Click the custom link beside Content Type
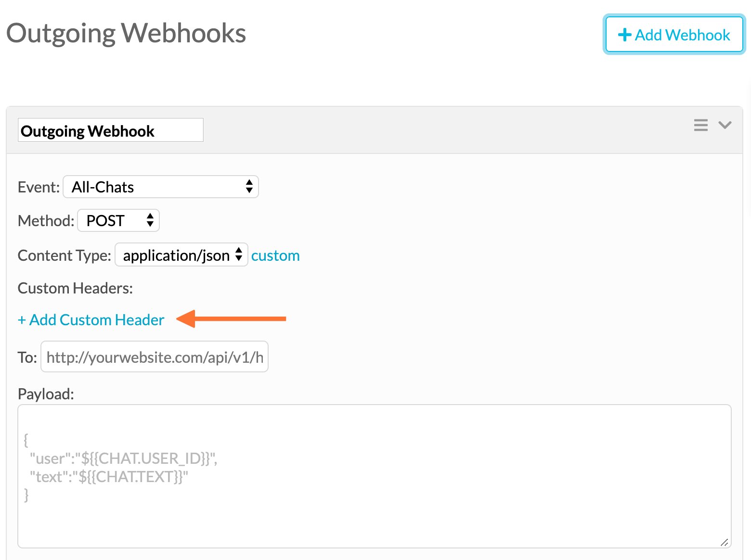Screen dimensions: 751x560 [275, 255]
